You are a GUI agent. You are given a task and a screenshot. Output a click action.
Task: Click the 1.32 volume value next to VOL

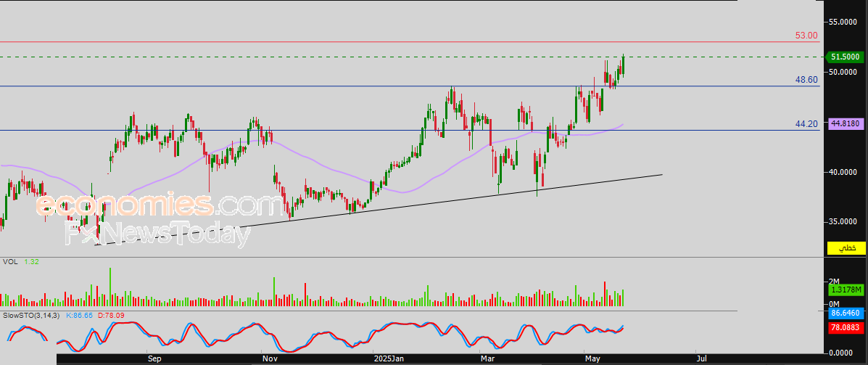(32, 261)
